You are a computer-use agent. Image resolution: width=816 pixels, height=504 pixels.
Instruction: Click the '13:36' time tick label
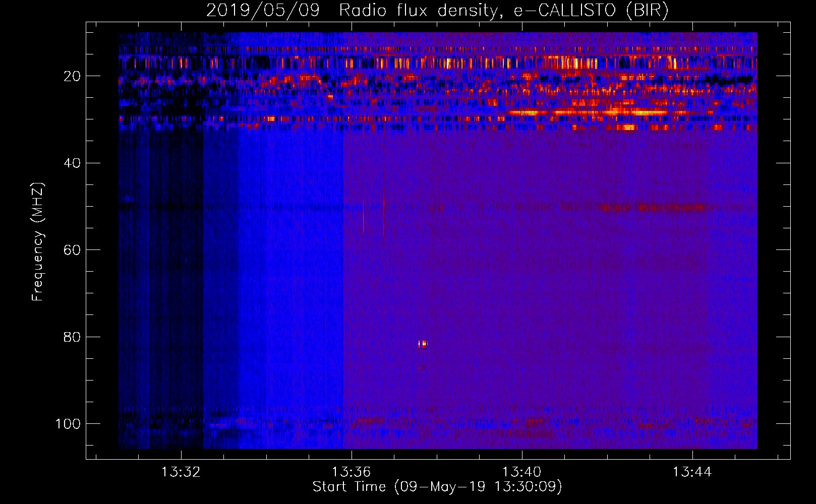(351, 472)
